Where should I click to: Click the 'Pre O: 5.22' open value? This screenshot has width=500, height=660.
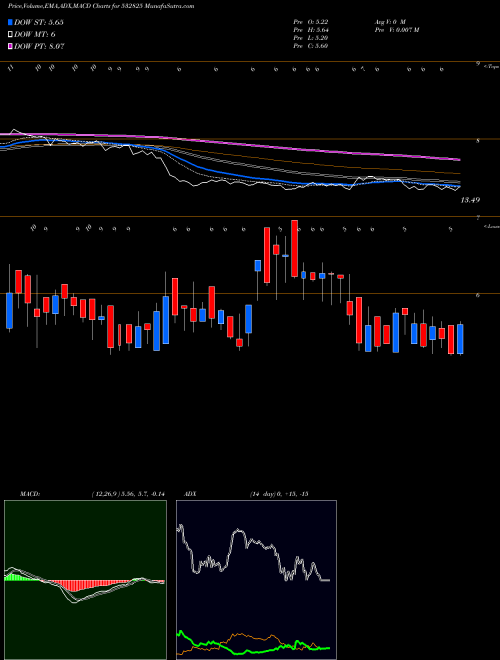pyautogui.click(x=311, y=21)
